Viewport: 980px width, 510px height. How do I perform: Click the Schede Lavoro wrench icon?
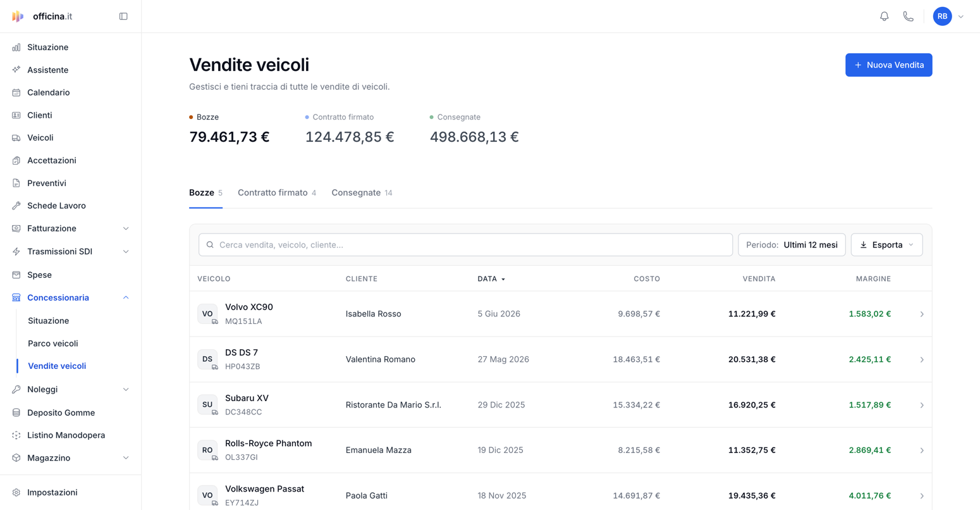click(16, 206)
